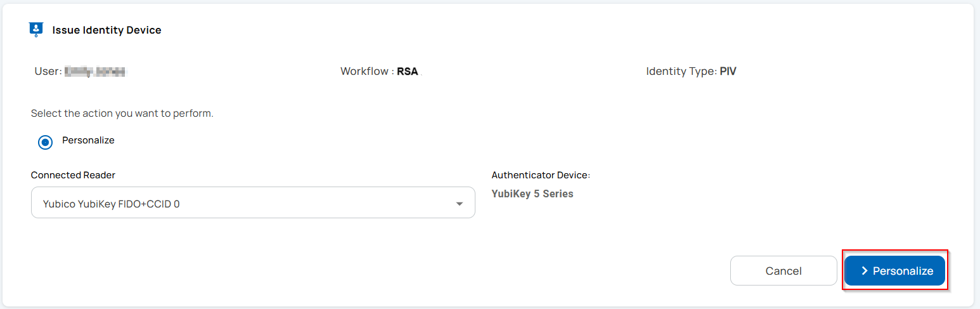Image resolution: width=980 pixels, height=309 pixels.
Task: Select the Personalize radio button
Action: pyautogui.click(x=45, y=142)
